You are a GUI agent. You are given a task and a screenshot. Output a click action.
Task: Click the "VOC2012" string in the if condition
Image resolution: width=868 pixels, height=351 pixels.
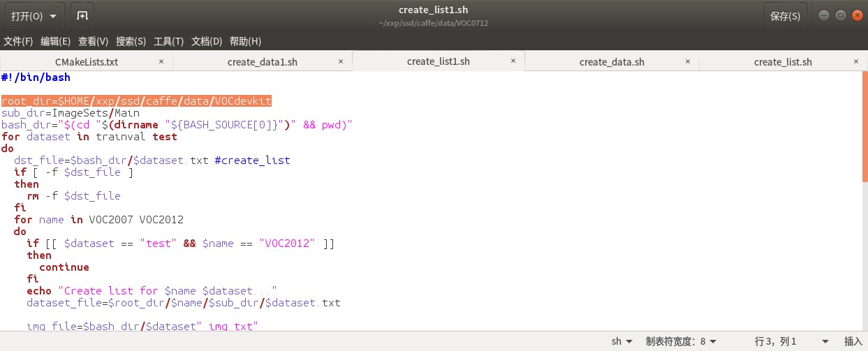point(287,244)
